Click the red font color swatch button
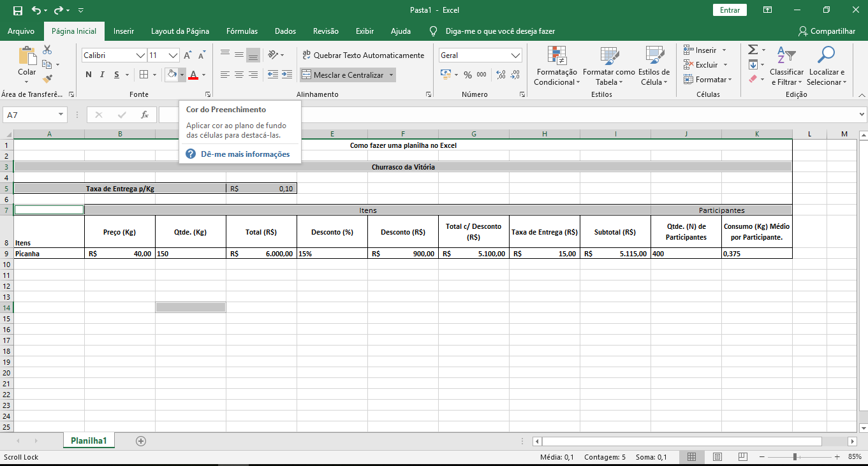 (193, 75)
